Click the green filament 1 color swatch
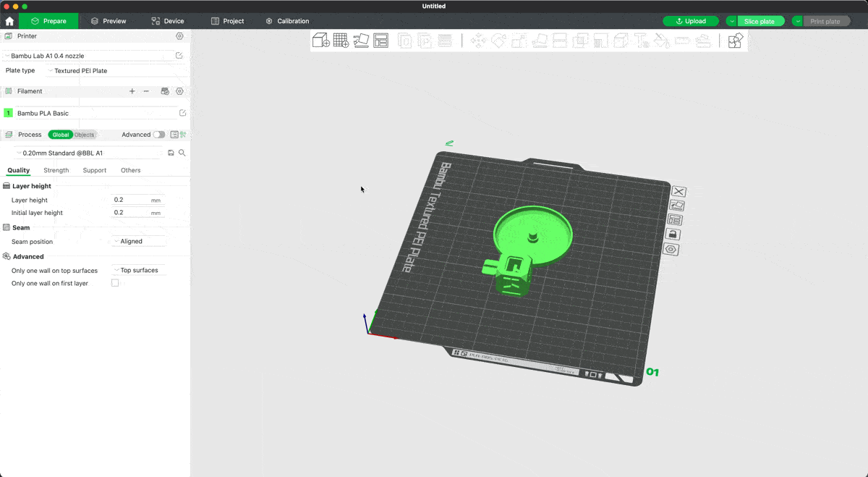Viewport: 868px width, 477px height. [9, 113]
